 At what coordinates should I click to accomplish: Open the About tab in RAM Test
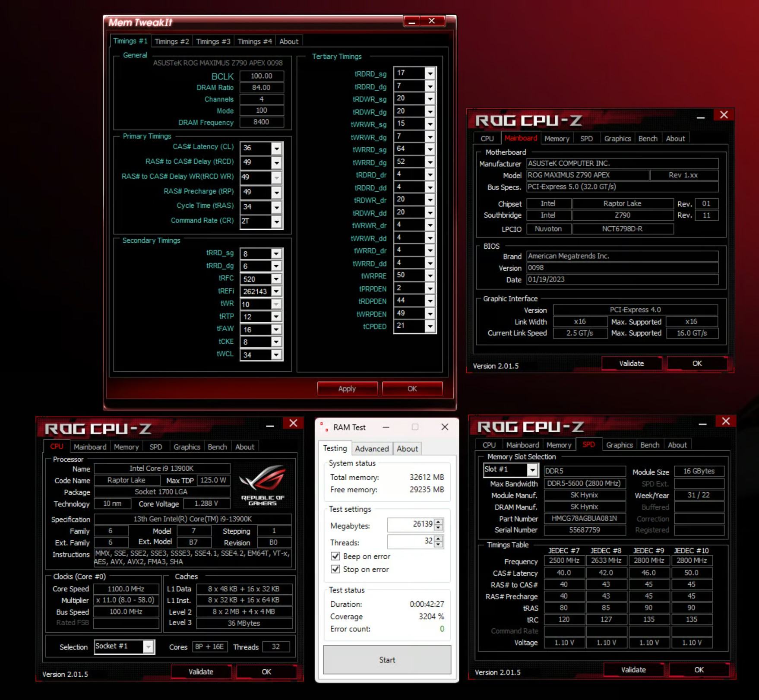coord(407,449)
